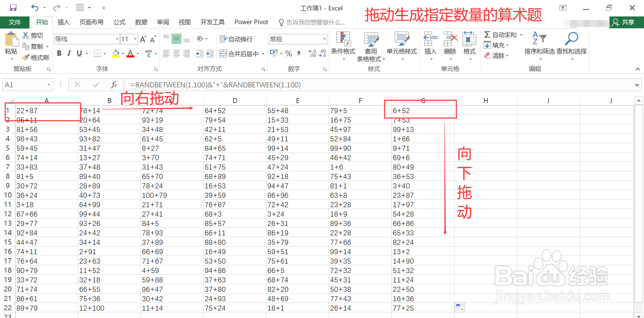Open the font name dropdown

pyautogui.click(x=117, y=39)
